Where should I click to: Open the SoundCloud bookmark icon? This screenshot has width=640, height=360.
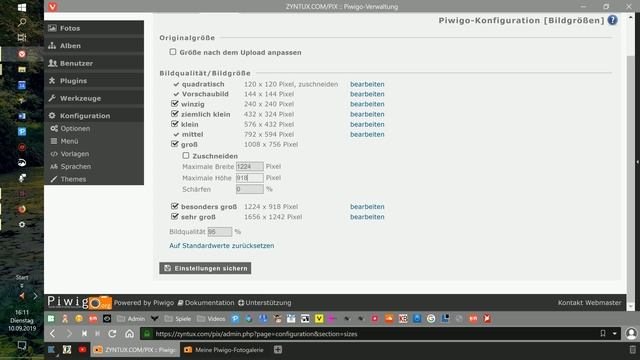pos(389,318)
